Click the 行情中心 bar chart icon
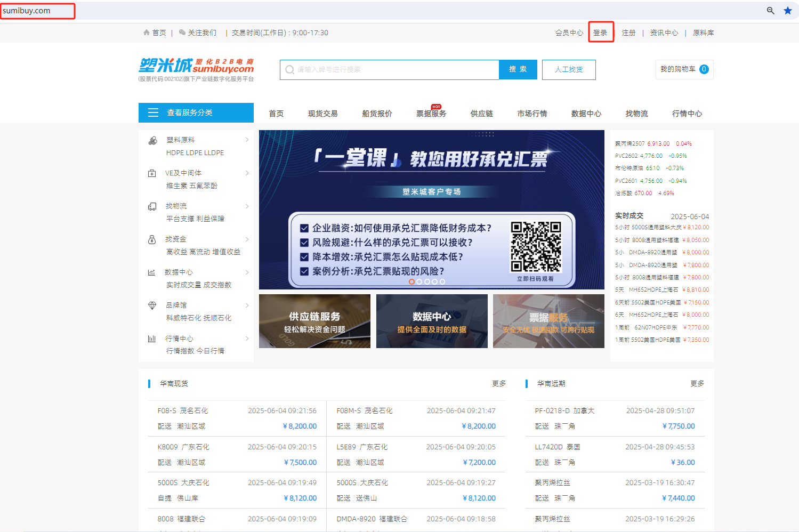 click(x=152, y=338)
